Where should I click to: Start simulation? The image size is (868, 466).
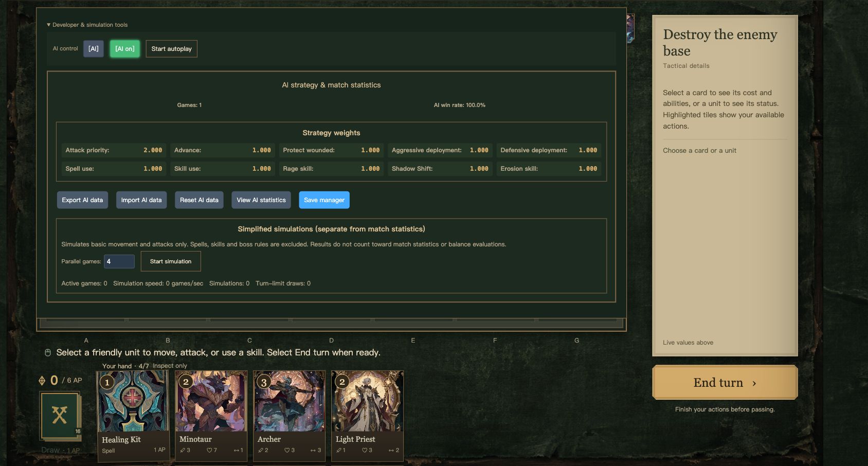(x=171, y=261)
